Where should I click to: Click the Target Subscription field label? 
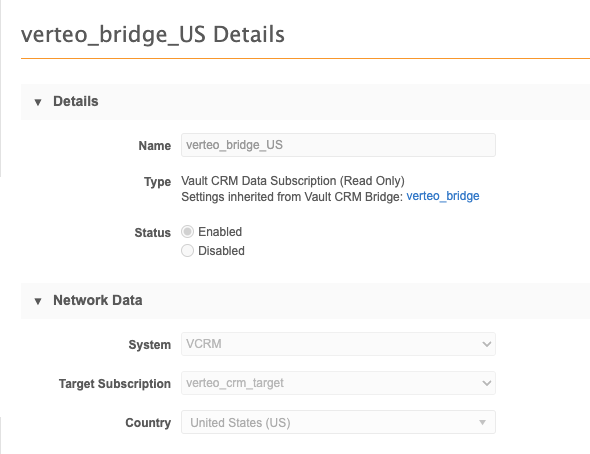coord(115,384)
